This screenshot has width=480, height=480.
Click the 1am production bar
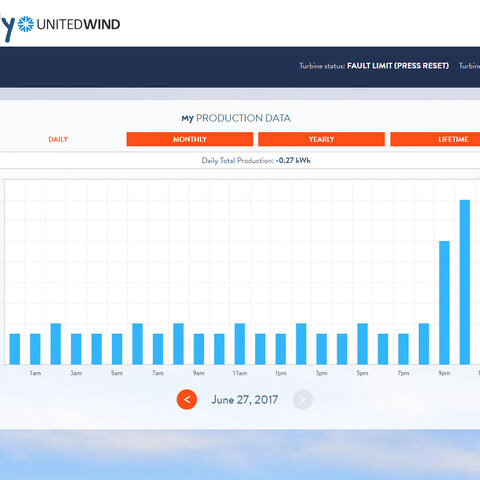pyautogui.click(x=35, y=349)
